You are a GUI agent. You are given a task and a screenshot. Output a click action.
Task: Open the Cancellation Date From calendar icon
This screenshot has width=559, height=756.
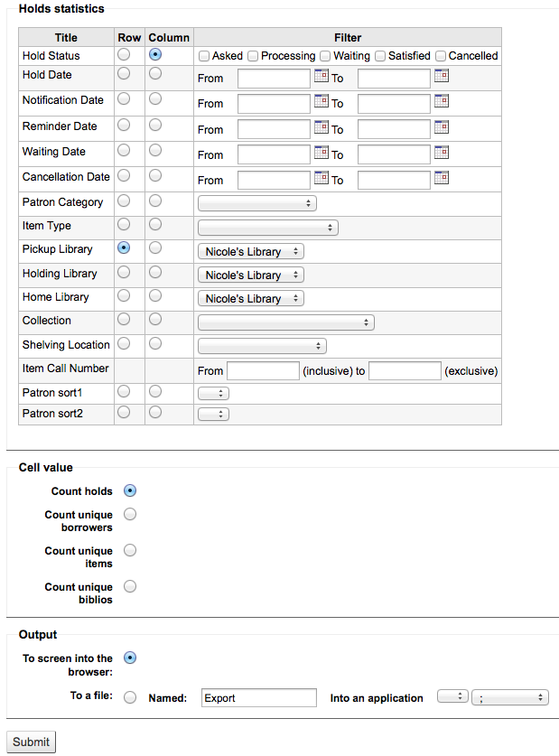point(321,177)
